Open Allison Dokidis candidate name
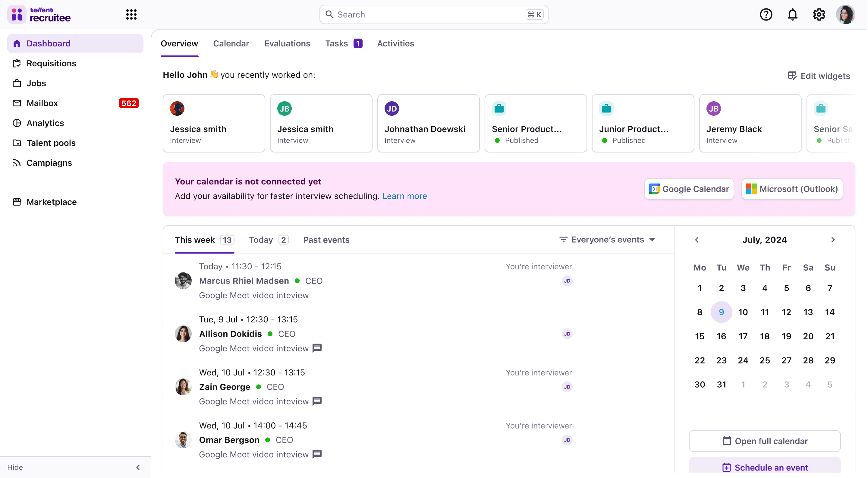This screenshot has height=478, width=868. pyautogui.click(x=231, y=334)
